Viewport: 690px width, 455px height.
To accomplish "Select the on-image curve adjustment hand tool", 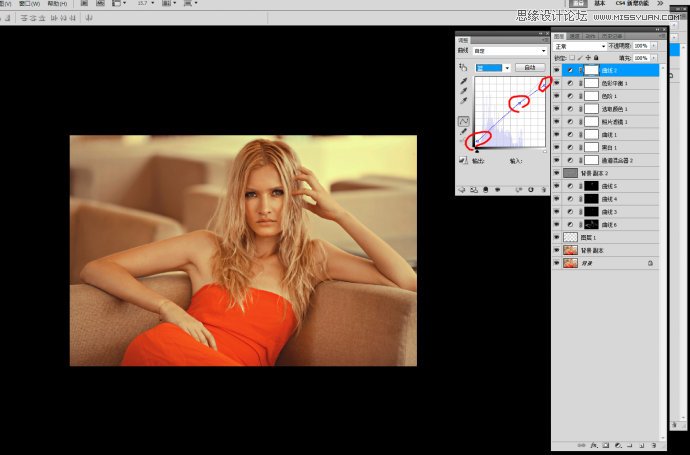I will (x=463, y=67).
